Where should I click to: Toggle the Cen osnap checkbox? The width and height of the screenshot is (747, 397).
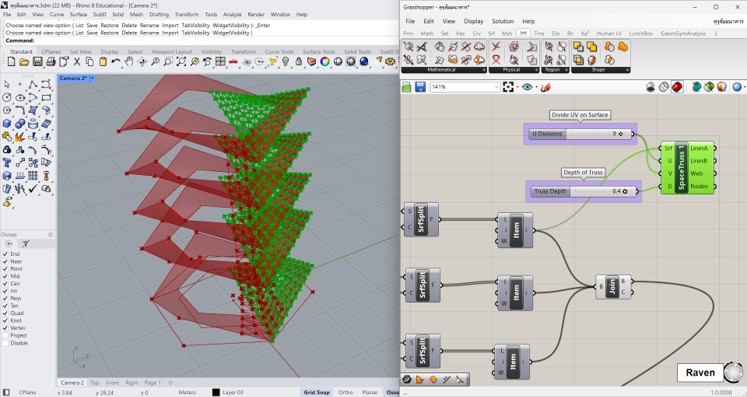(5, 284)
